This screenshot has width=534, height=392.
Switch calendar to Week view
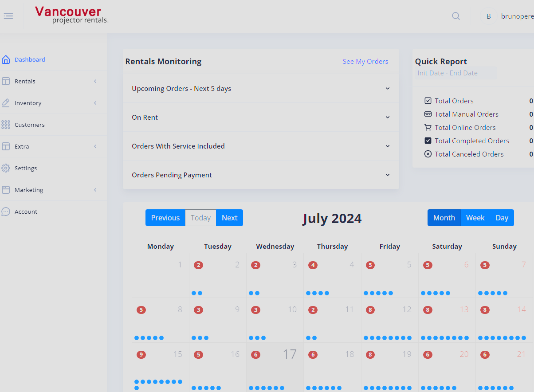(475, 218)
